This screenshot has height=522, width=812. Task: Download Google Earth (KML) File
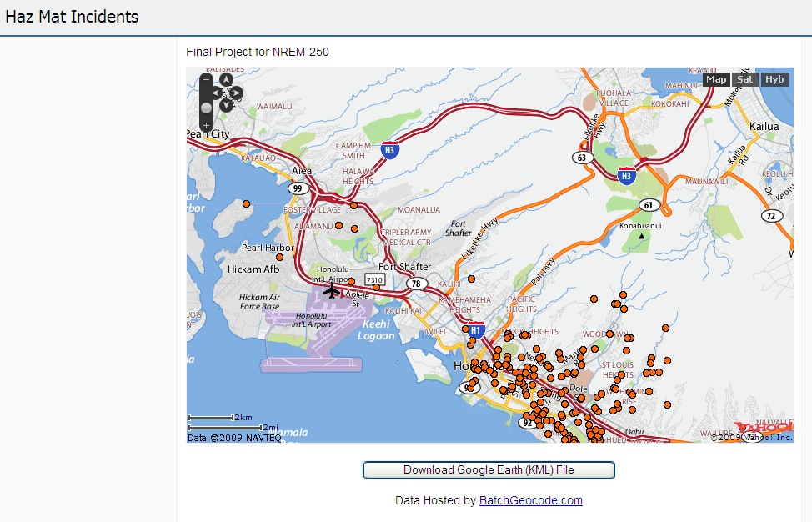pyautogui.click(x=489, y=470)
